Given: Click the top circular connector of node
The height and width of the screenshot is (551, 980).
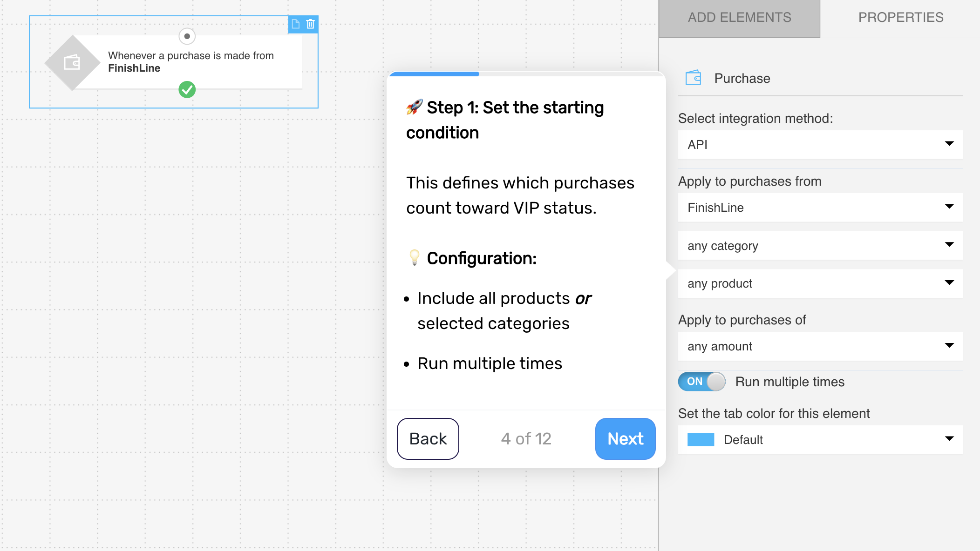Looking at the screenshot, I should 187,36.
